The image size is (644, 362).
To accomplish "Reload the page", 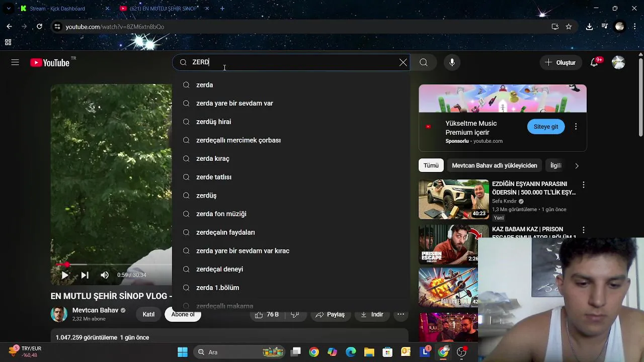I will [x=39, y=27].
